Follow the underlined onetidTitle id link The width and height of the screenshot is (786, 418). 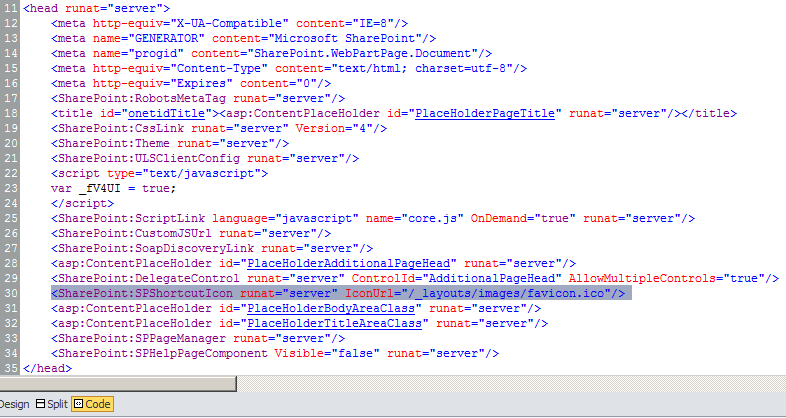(x=166, y=113)
